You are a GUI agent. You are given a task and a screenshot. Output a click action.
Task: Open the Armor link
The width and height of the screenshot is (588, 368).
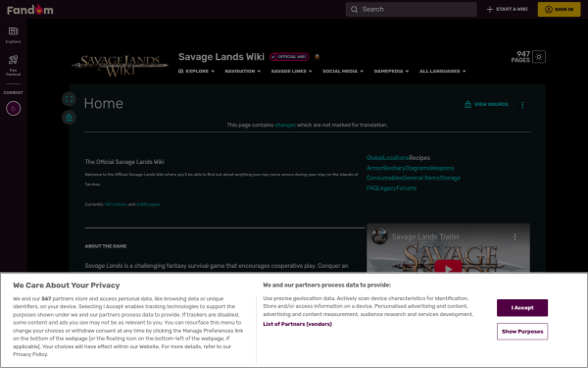click(374, 168)
